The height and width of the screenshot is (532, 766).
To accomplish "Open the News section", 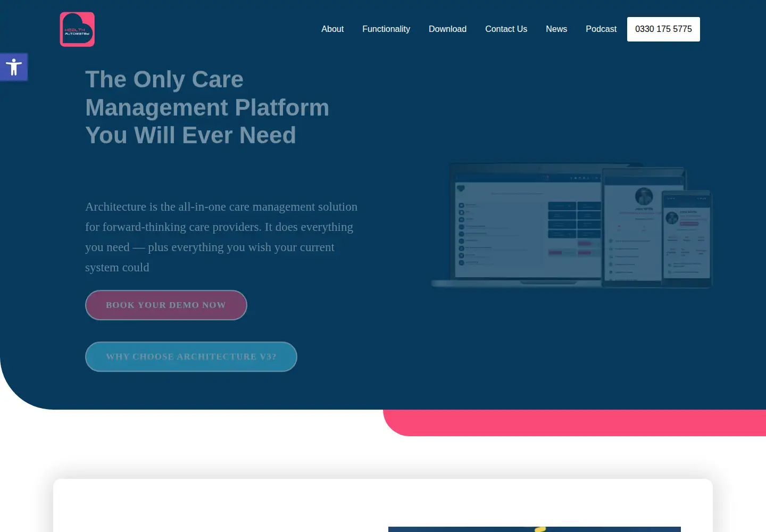I will pos(556,29).
